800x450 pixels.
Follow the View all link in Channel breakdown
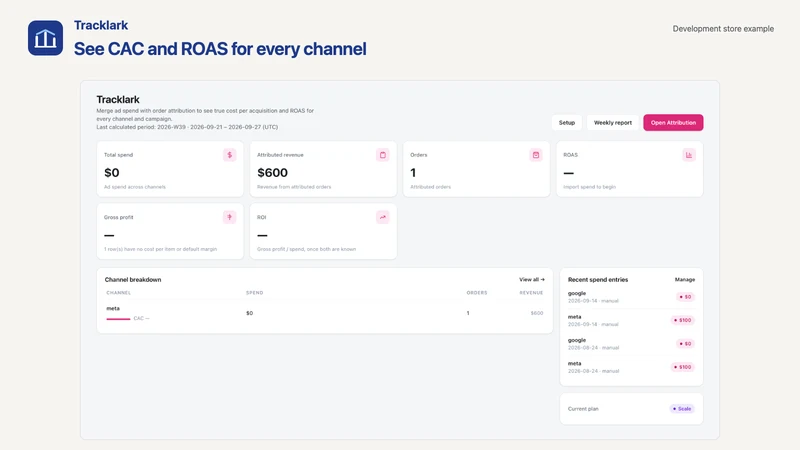(x=532, y=280)
